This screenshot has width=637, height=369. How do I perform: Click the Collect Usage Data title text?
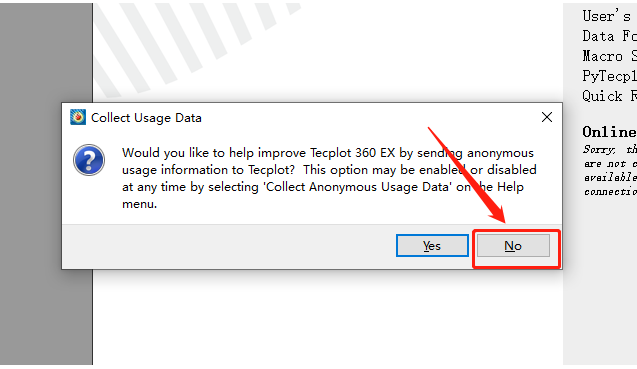point(146,118)
